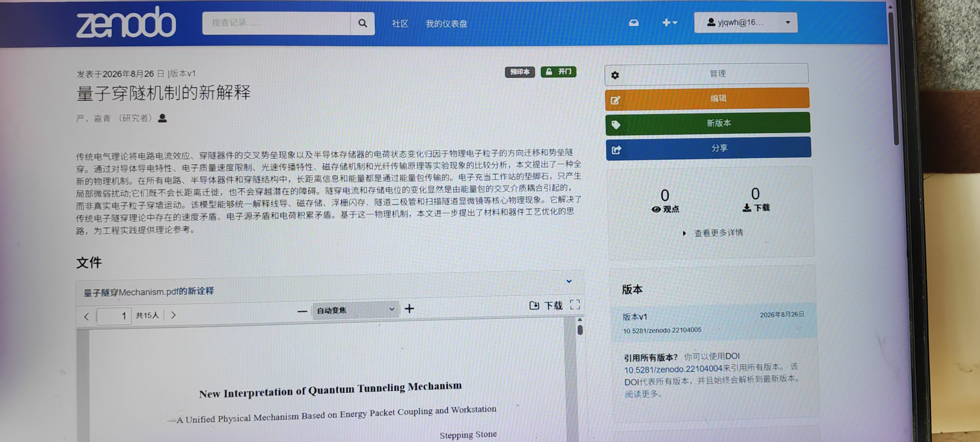Viewport: 980px width, 442px height.
Task: Click the search magnifier icon
Action: 362,23
